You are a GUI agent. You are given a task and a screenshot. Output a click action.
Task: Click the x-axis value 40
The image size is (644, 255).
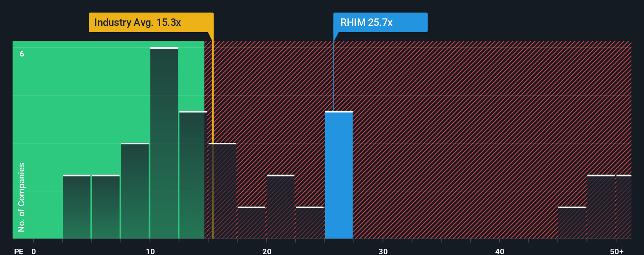tap(499, 251)
